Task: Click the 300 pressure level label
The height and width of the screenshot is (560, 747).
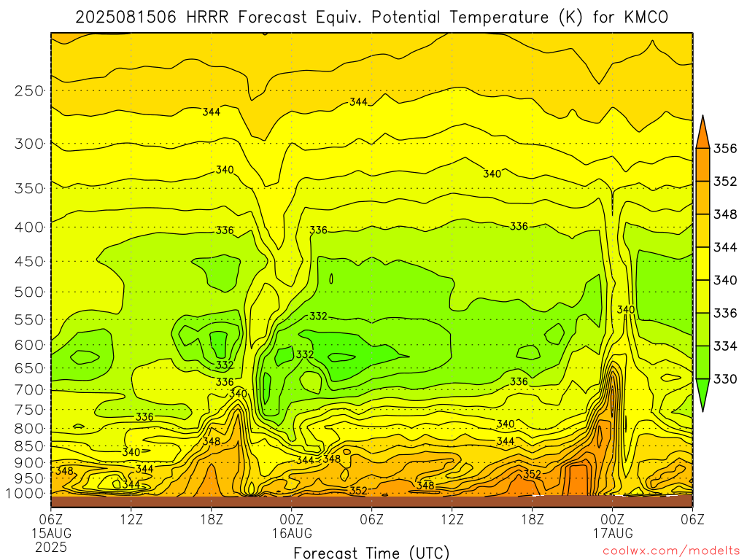Action: pyautogui.click(x=29, y=144)
